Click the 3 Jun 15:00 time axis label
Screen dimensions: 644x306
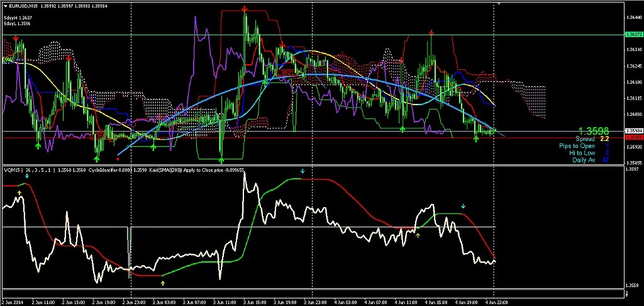[253, 302]
